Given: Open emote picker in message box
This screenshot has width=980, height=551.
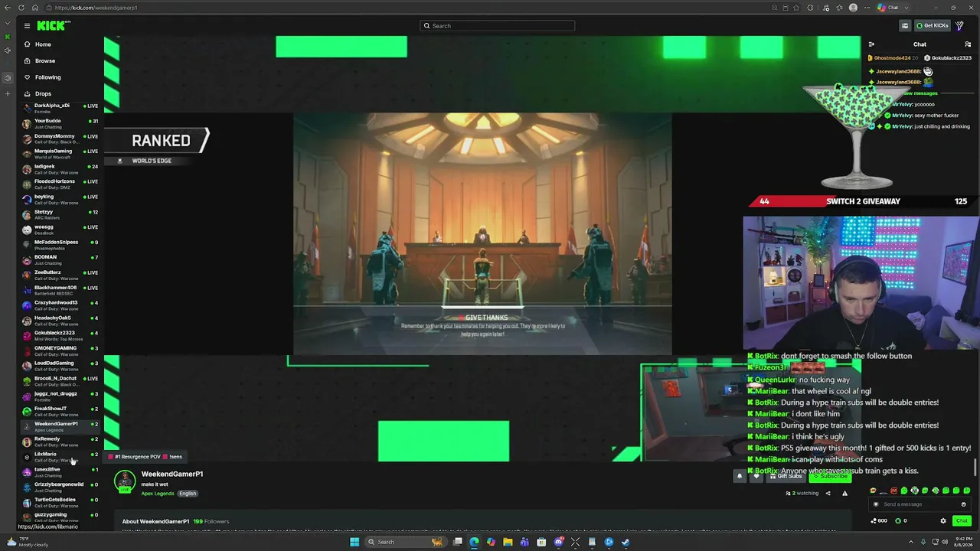Looking at the screenshot, I should click(964, 504).
